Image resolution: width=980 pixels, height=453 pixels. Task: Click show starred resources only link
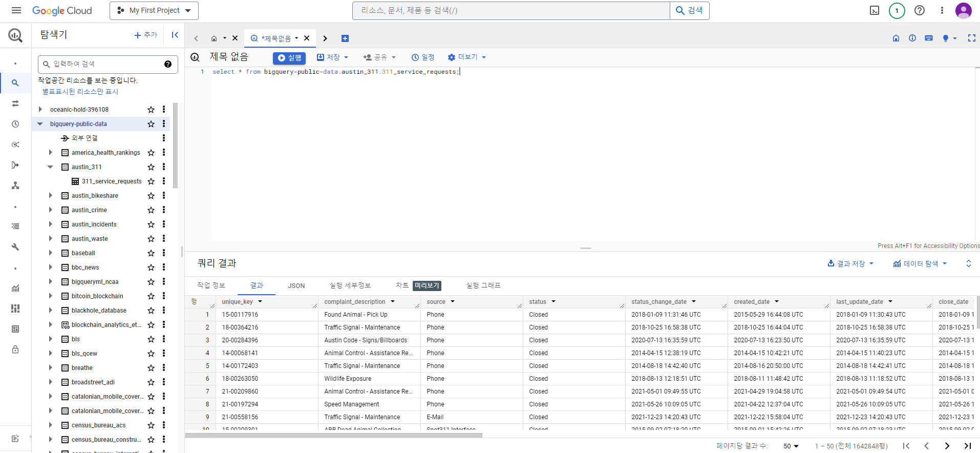80,92
